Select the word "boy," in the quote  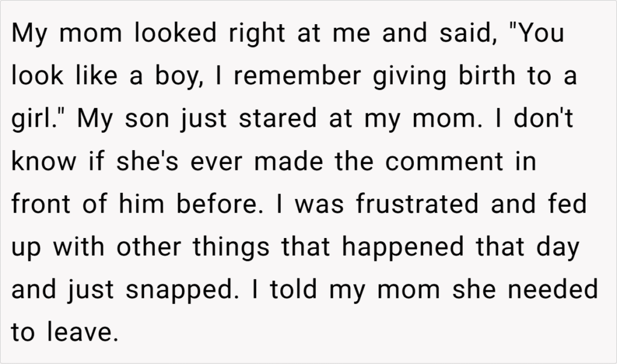pos(180,76)
